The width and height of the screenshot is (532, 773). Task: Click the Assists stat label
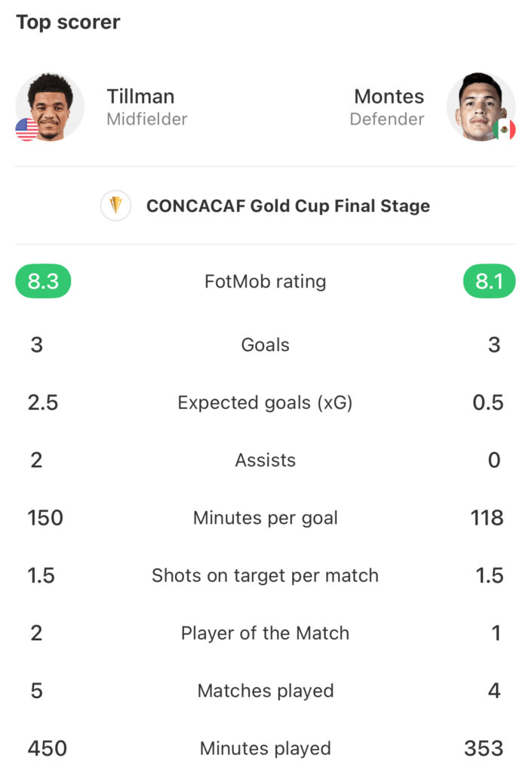pos(266,460)
